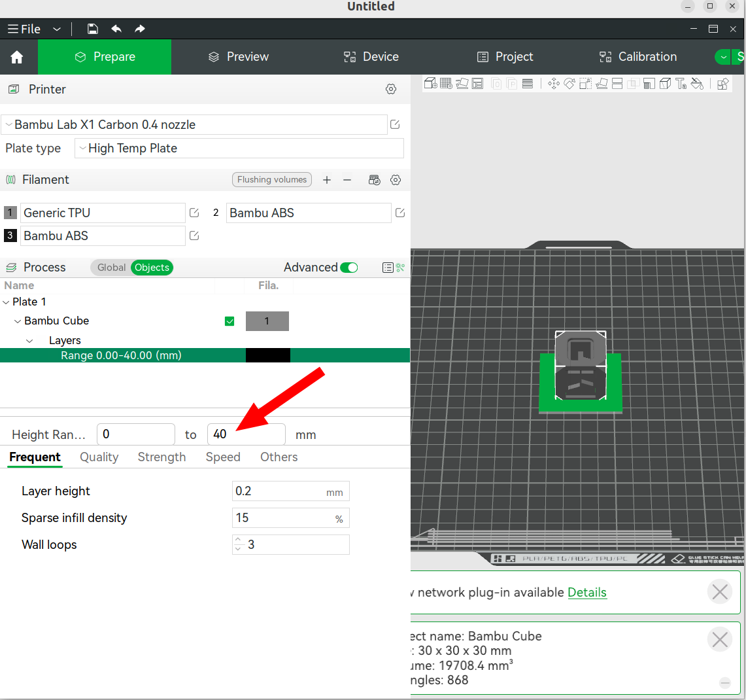746x700 pixels.
Task: Dismiss the Bambu Cube object info notification
Action: point(719,640)
